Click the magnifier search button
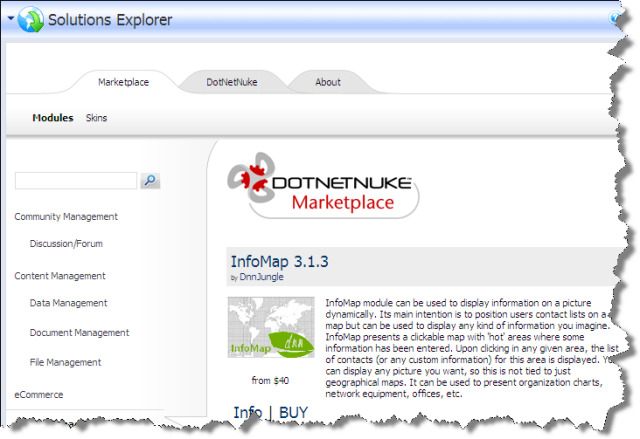 coord(150,181)
